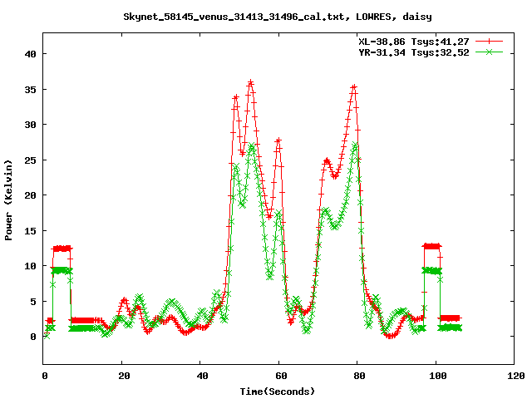Click the x-axis tick label '120'
The height and width of the screenshot is (399, 532).
pyautogui.click(x=516, y=376)
